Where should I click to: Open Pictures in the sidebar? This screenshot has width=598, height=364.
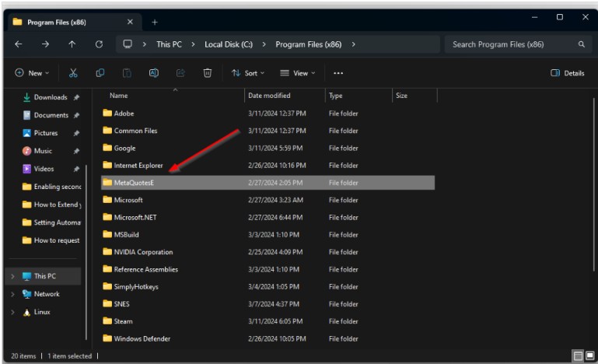tap(46, 133)
